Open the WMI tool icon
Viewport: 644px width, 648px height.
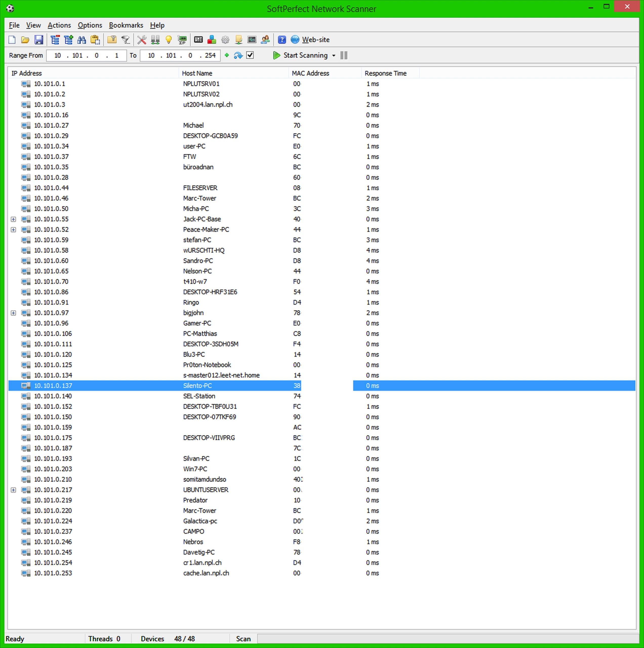pyautogui.click(x=198, y=40)
